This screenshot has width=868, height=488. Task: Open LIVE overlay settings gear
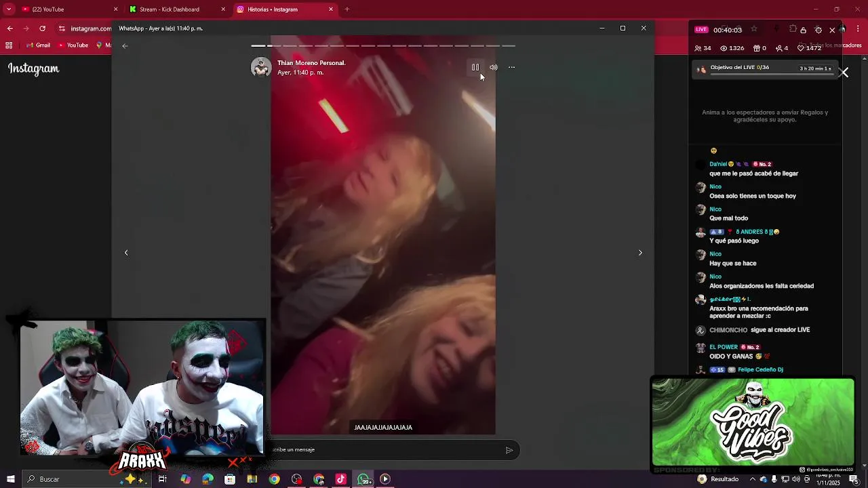click(818, 30)
